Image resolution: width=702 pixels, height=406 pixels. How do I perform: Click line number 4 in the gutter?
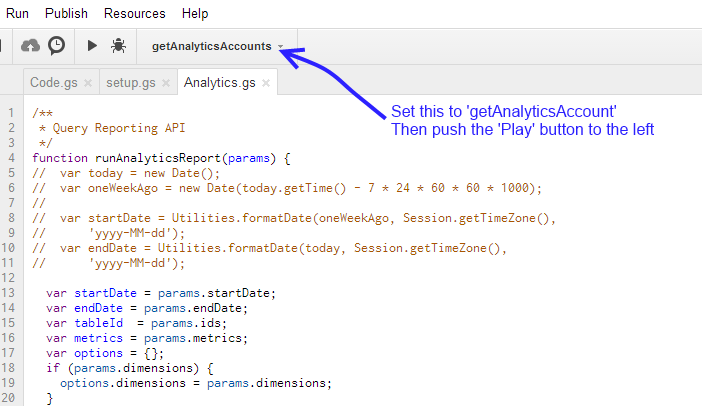(x=11, y=158)
